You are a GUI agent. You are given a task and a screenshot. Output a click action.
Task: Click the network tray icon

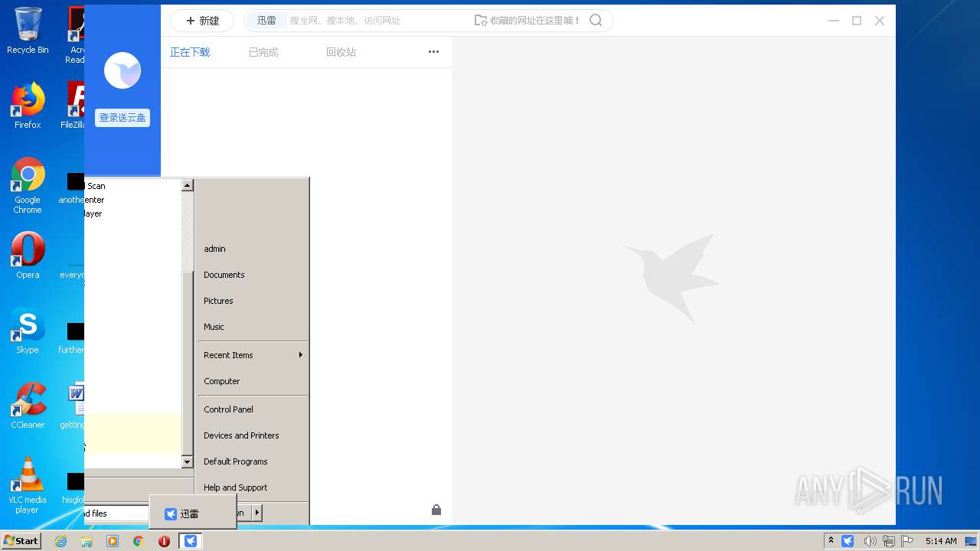(889, 541)
